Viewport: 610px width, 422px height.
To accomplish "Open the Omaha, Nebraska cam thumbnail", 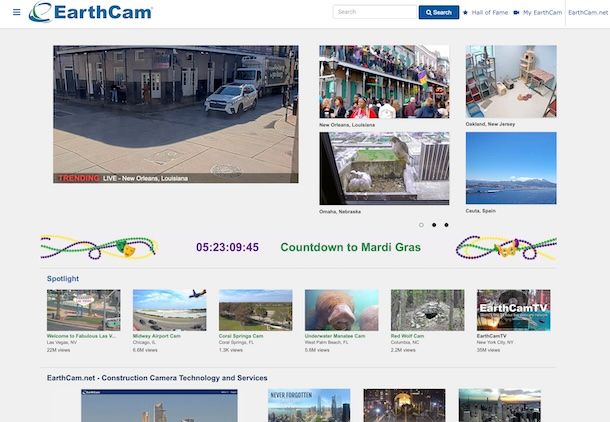I will click(x=384, y=168).
